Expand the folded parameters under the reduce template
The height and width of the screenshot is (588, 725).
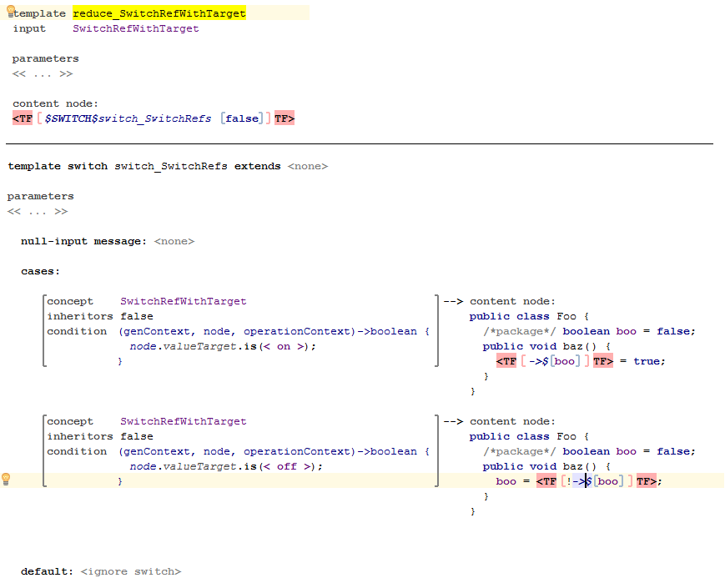point(43,74)
